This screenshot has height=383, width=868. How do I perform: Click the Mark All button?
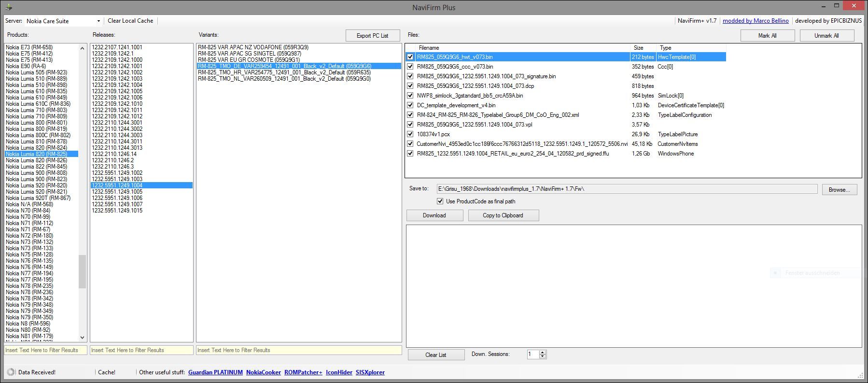click(767, 36)
